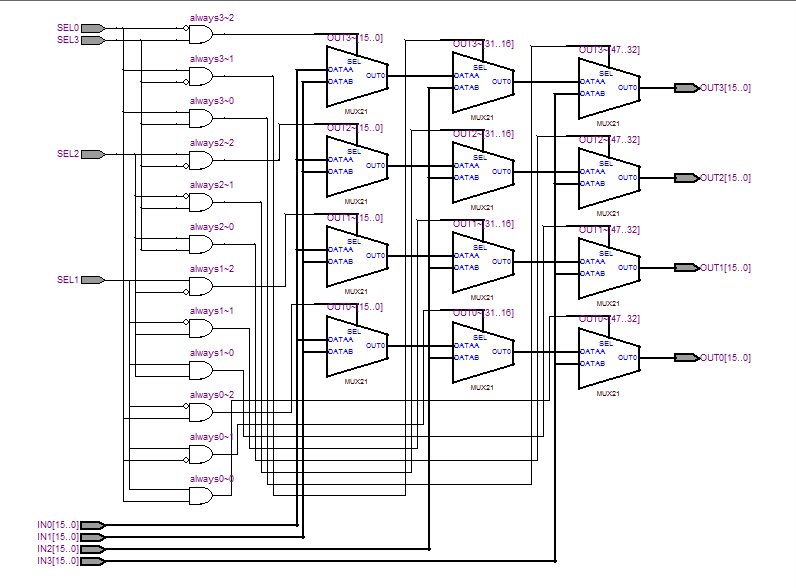Image resolution: width=796 pixels, height=588 pixels.
Task: Click the IN0[15..0] pin label
Action: pyautogui.click(x=58, y=525)
